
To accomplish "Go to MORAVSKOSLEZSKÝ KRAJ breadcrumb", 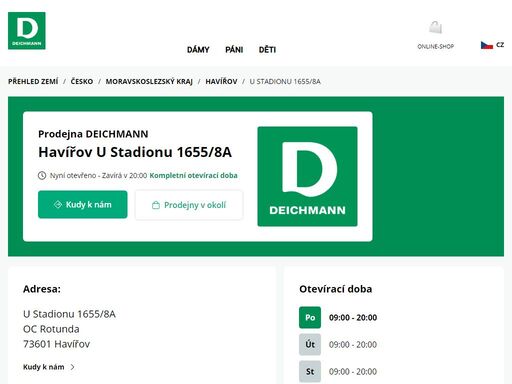I will pyautogui.click(x=149, y=81).
